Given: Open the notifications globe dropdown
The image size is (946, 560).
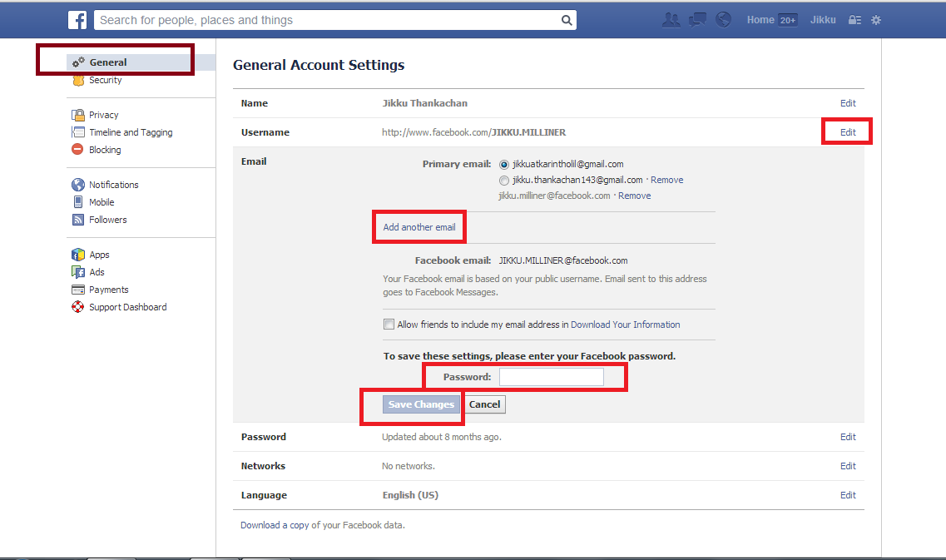Looking at the screenshot, I should pos(723,18).
